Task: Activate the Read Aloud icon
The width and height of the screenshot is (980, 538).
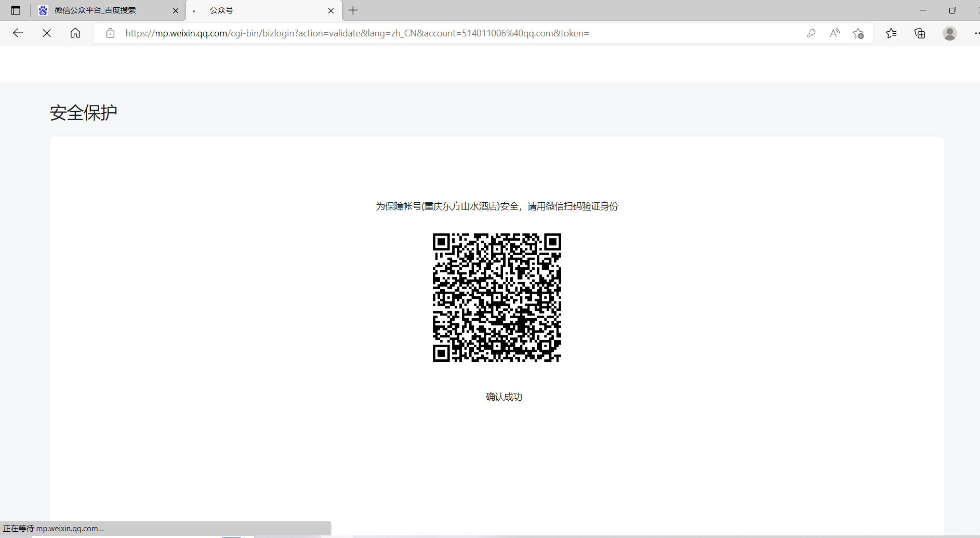Action: [835, 33]
